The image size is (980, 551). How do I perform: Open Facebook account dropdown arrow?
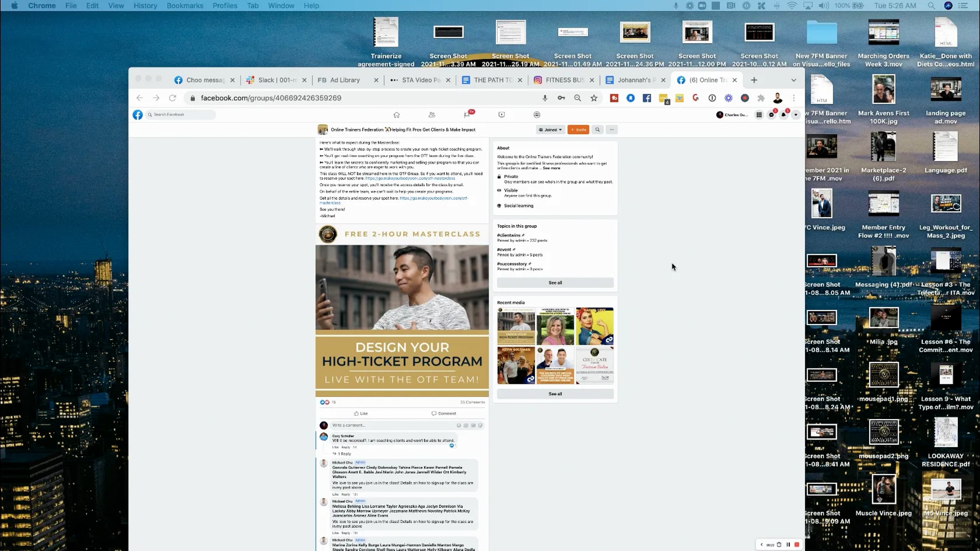(x=795, y=115)
